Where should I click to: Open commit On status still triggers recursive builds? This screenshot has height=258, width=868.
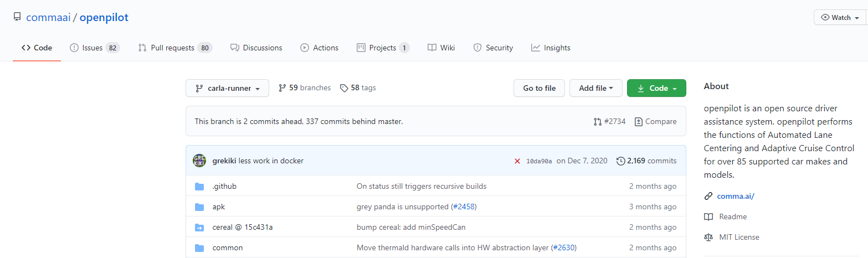tap(422, 186)
